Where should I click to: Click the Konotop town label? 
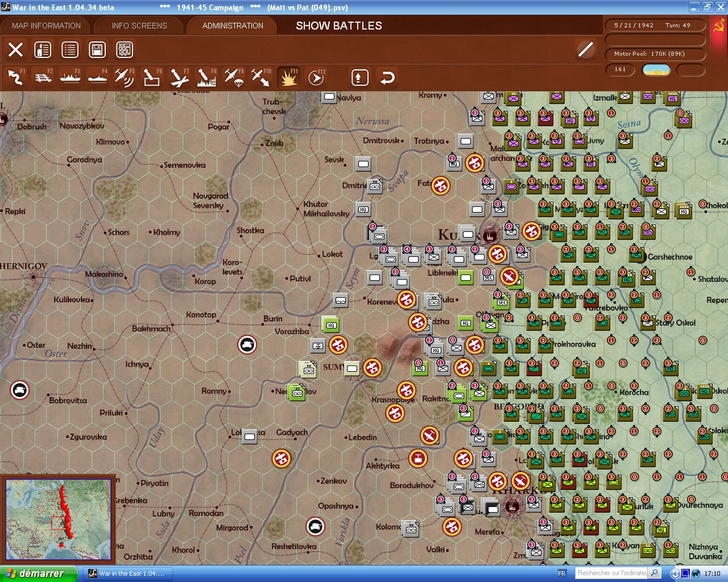point(201,315)
